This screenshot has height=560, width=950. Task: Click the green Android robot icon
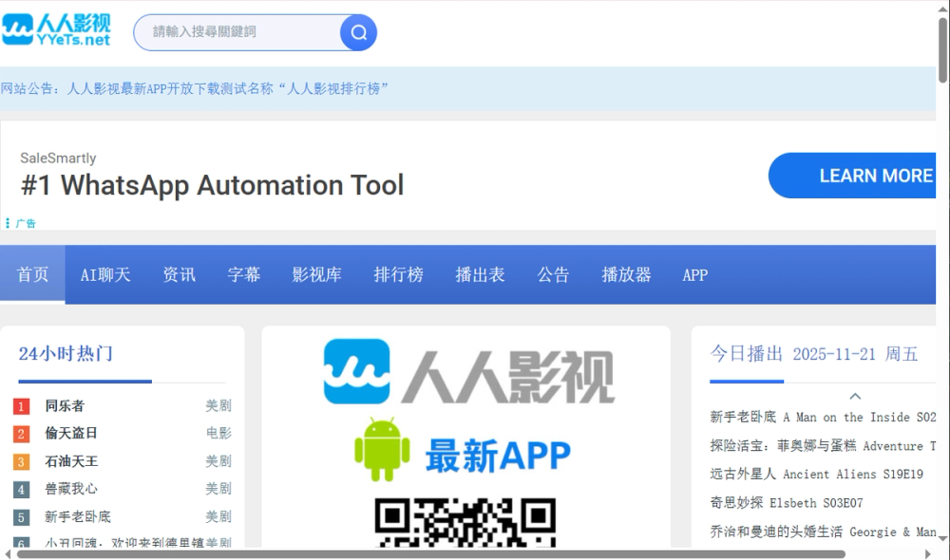[382, 449]
